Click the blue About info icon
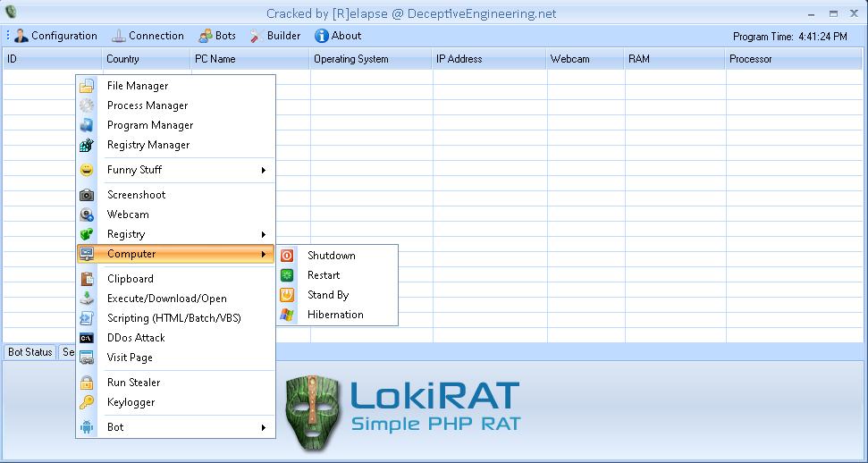The width and height of the screenshot is (868, 463). [x=322, y=36]
